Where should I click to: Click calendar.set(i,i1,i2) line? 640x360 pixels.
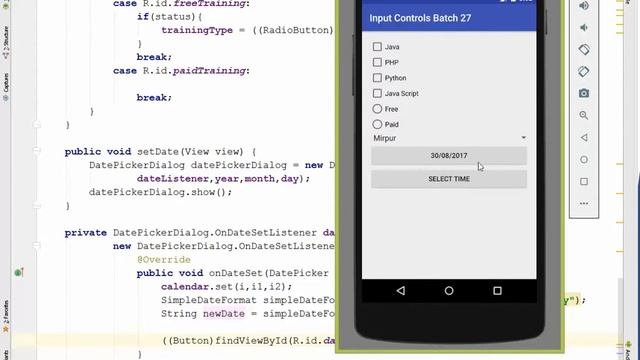tap(227, 287)
